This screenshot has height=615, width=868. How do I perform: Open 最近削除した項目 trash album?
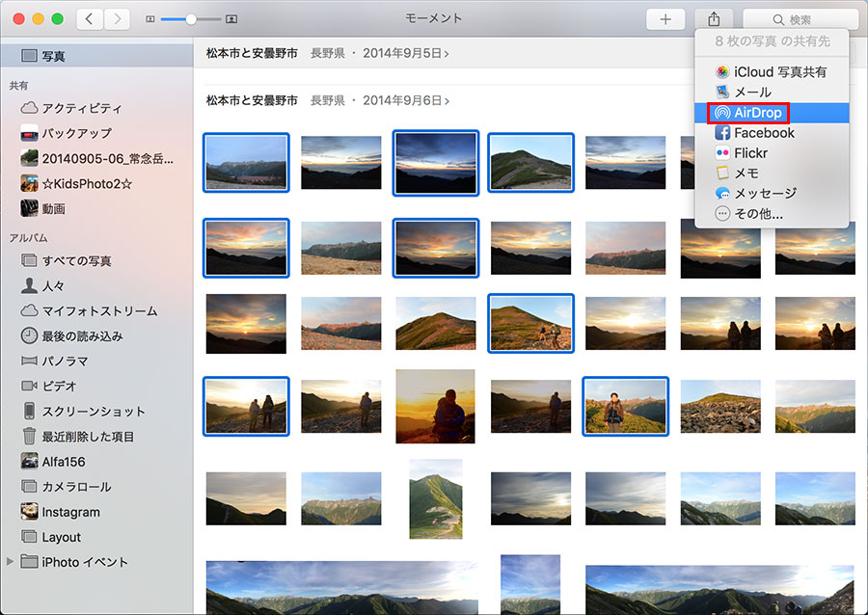click(x=87, y=437)
